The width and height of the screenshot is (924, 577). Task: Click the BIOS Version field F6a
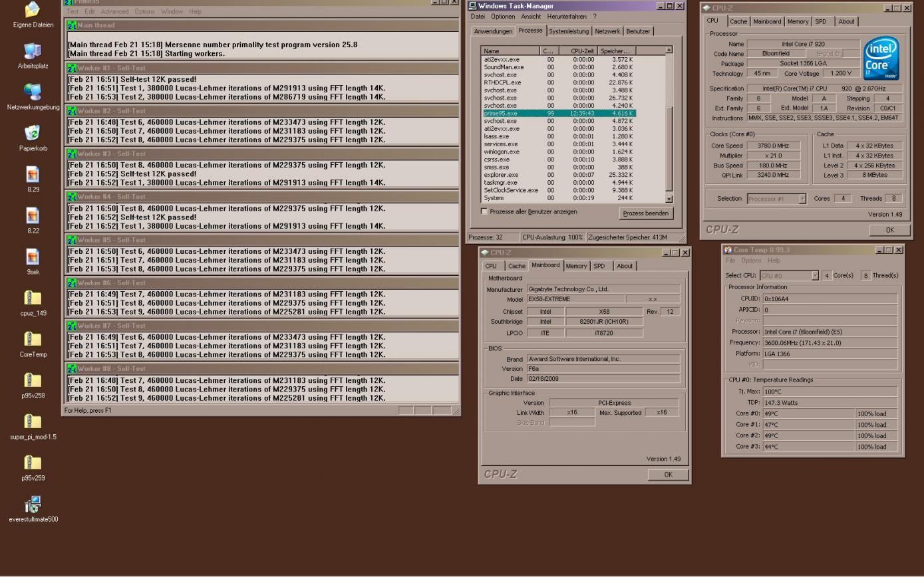[x=603, y=368]
